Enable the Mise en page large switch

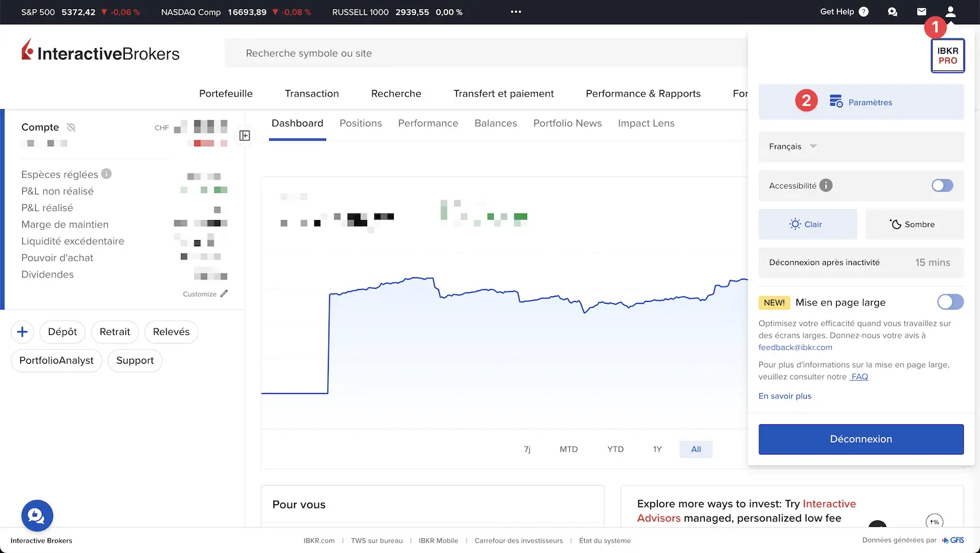coord(951,302)
